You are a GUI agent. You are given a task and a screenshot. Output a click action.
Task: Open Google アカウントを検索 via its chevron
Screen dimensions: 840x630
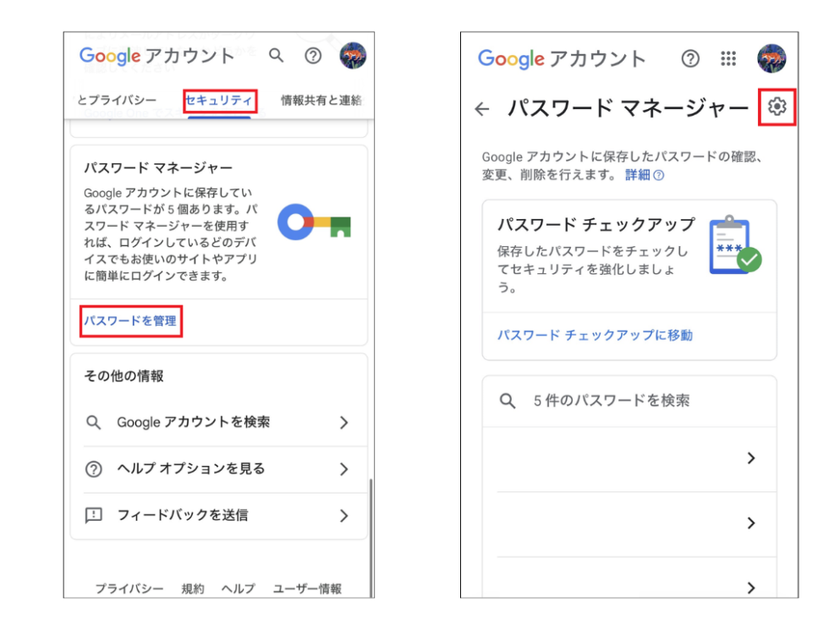[344, 422]
